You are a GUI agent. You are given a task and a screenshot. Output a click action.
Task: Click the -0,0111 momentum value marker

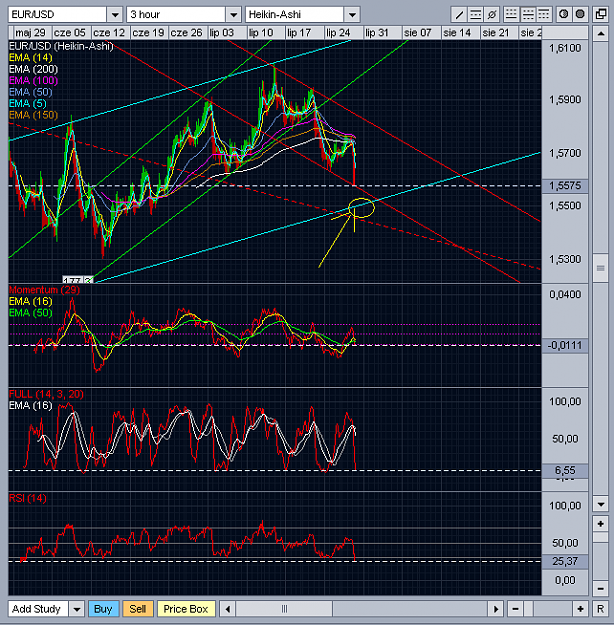tap(565, 345)
